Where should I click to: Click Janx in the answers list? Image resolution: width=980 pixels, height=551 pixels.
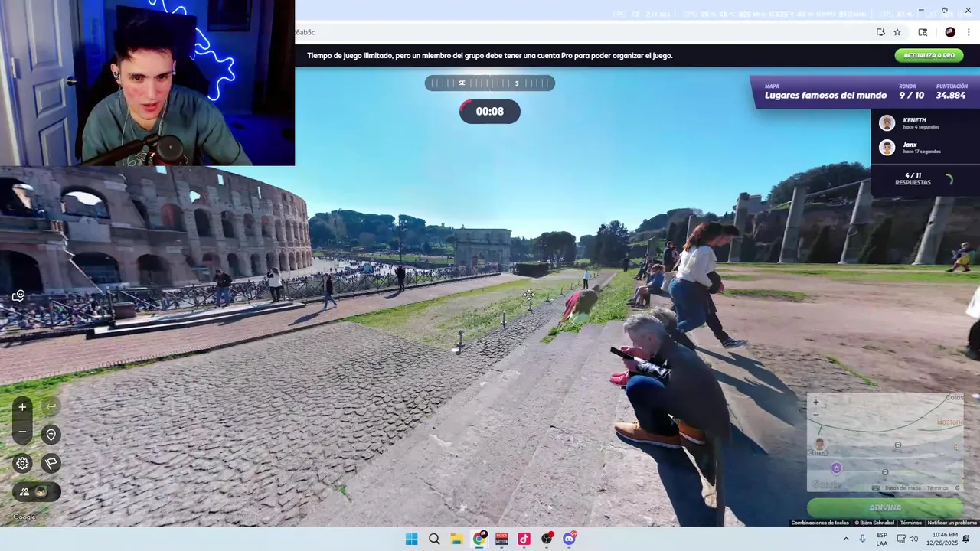(x=910, y=145)
